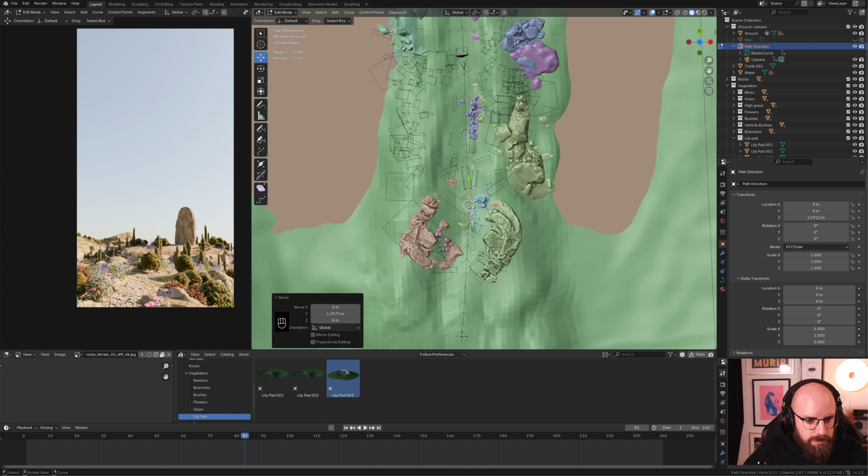868x476 pixels.
Task: Activate the Cursor tool
Action: (260, 44)
